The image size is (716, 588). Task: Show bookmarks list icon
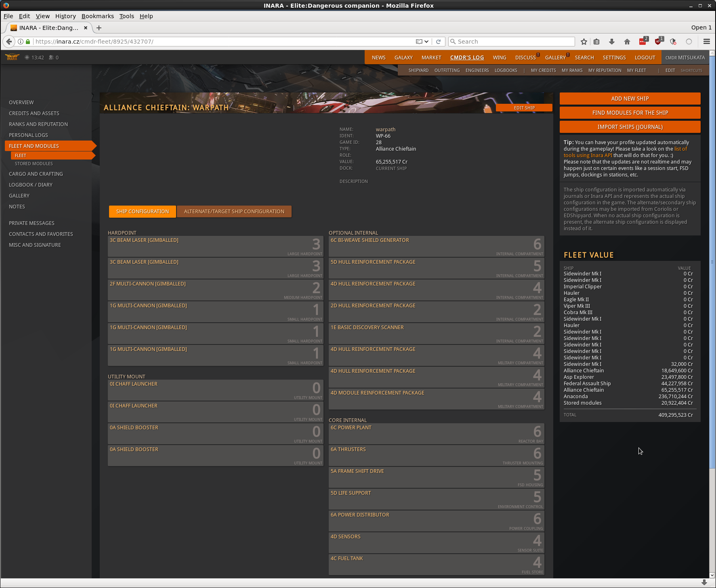tap(596, 42)
